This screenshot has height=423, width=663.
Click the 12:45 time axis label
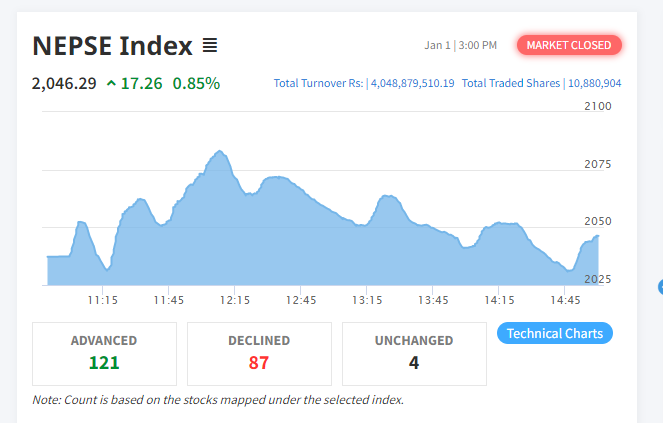click(300, 300)
